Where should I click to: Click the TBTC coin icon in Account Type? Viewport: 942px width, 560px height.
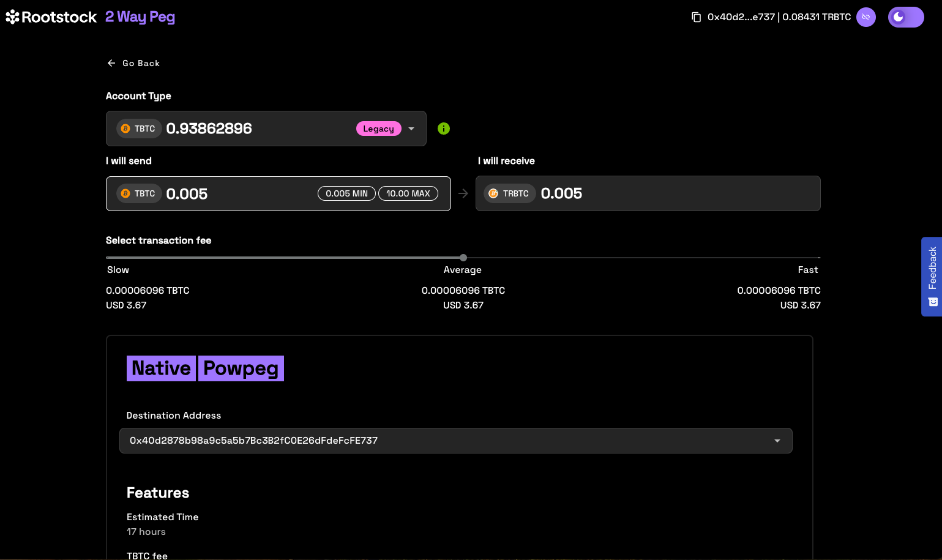click(x=125, y=129)
